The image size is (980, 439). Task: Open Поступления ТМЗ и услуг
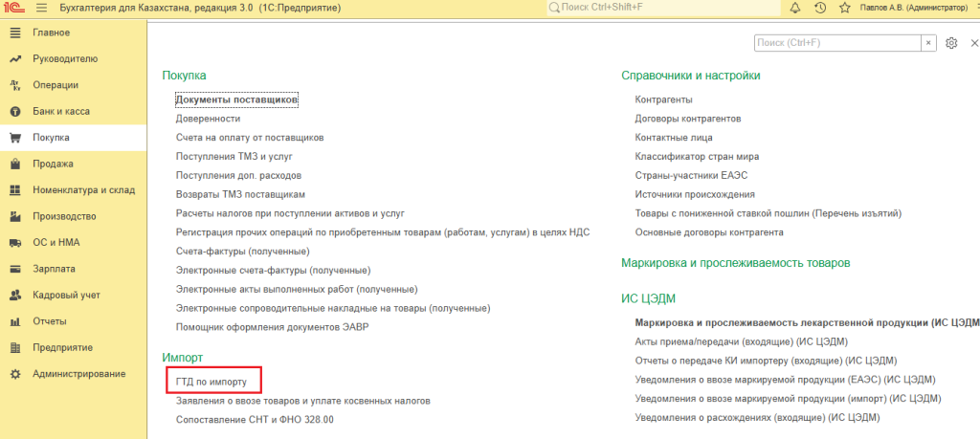pos(234,156)
